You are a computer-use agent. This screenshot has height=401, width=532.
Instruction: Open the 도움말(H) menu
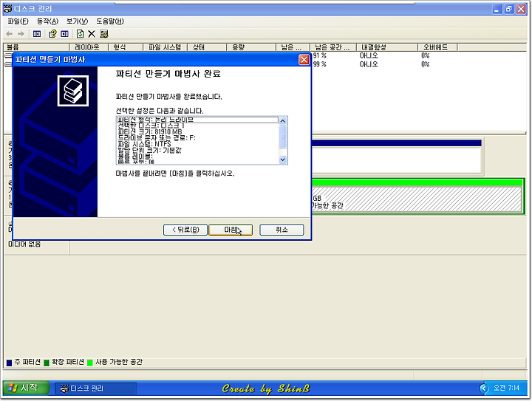click(x=110, y=21)
